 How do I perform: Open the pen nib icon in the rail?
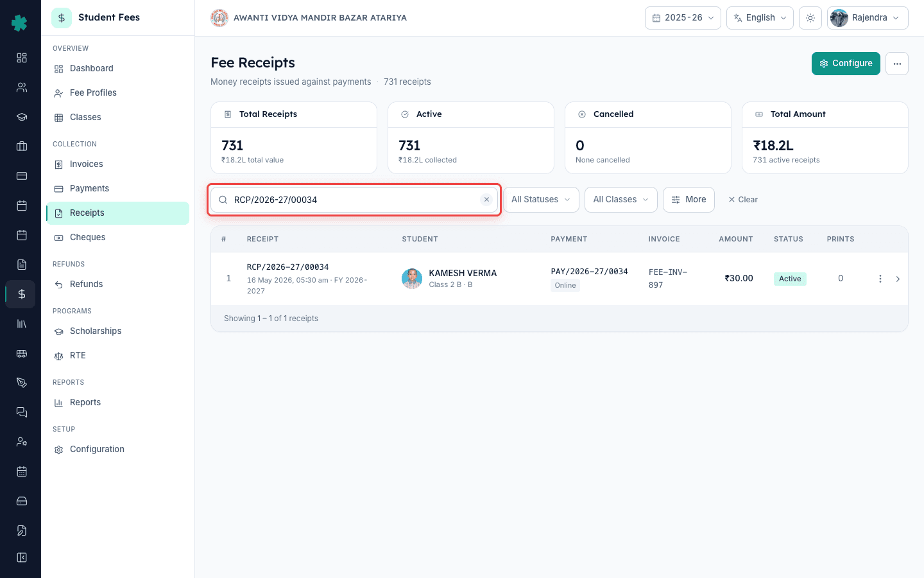(22, 383)
